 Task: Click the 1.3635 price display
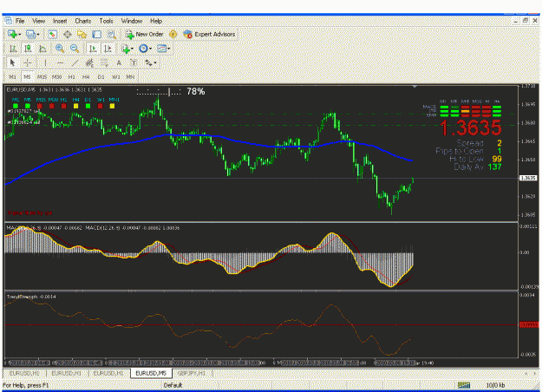tap(471, 127)
